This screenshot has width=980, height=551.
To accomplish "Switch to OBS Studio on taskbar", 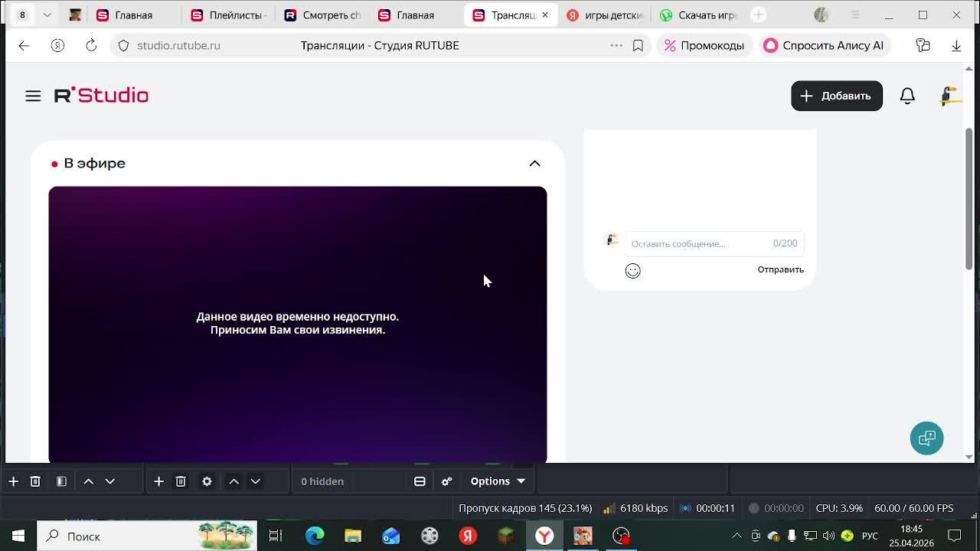I will click(621, 536).
